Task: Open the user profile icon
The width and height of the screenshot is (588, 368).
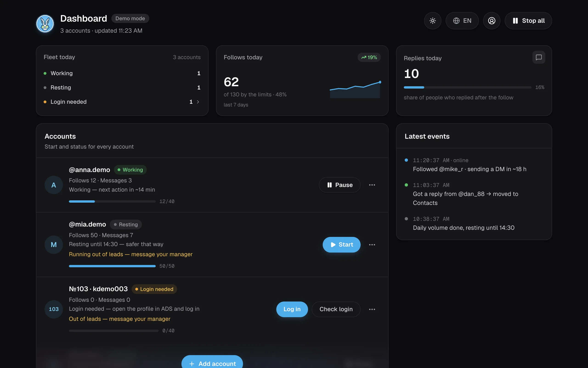Action: point(492,21)
